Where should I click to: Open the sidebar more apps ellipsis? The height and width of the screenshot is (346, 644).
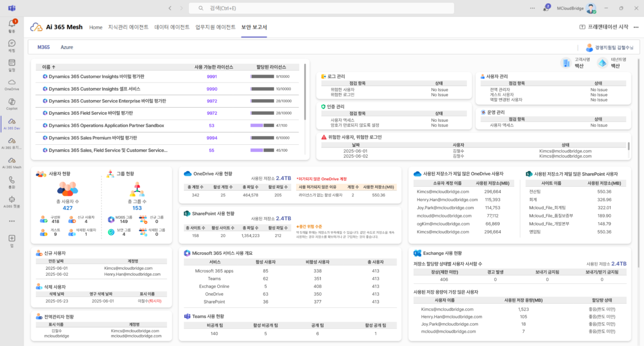tap(12, 220)
